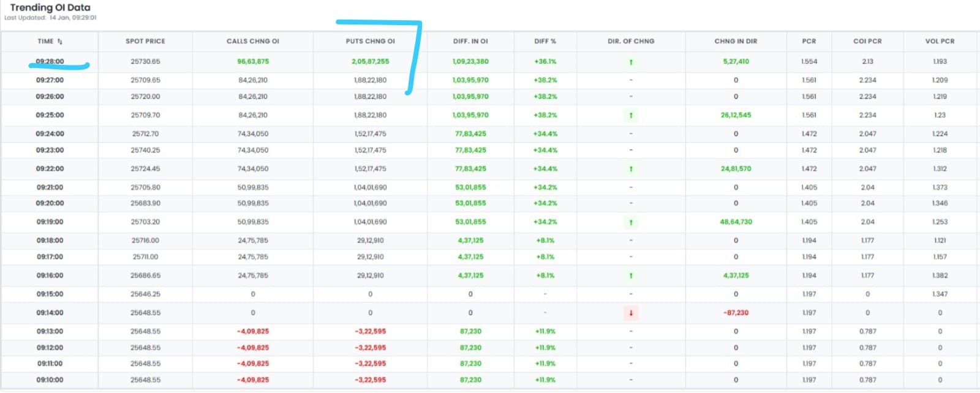Select the DIFF. IN OI column header
The image size is (980, 393).
(x=470, y=42)
